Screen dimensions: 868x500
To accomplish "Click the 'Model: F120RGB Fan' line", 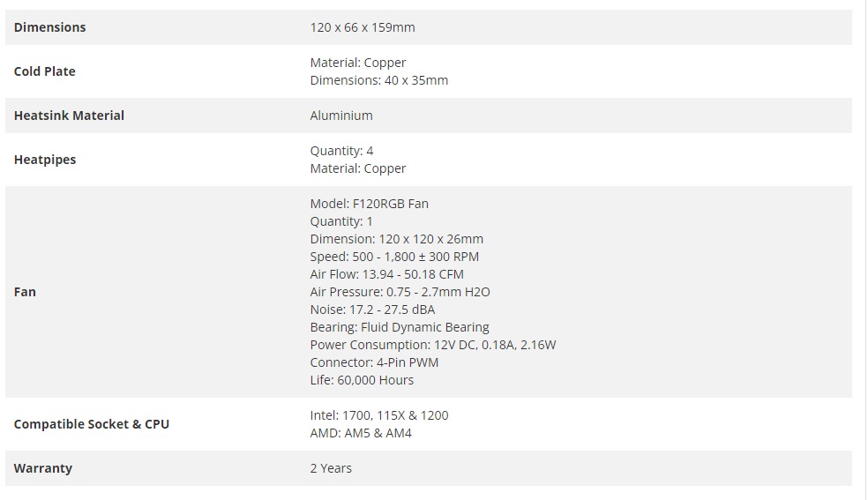I will click(369, 204).
